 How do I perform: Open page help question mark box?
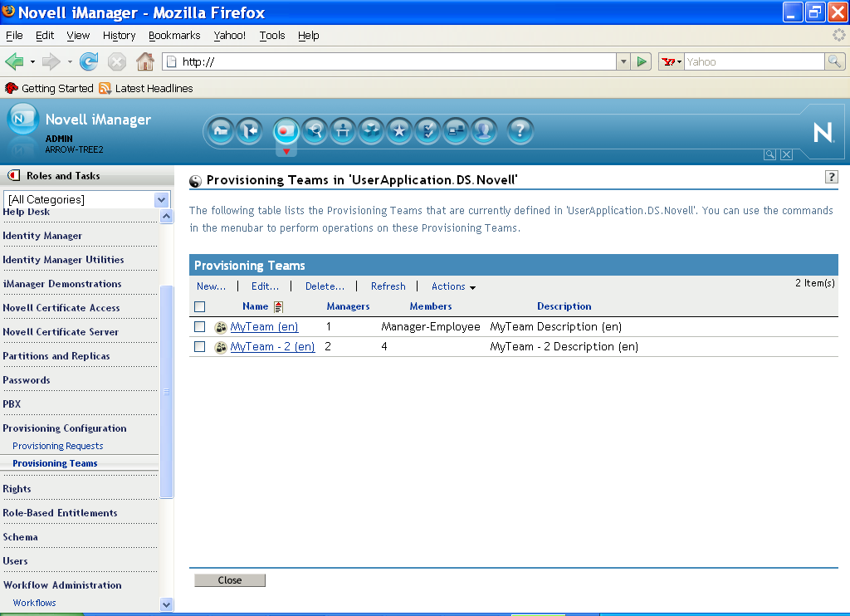pos(832,177)
